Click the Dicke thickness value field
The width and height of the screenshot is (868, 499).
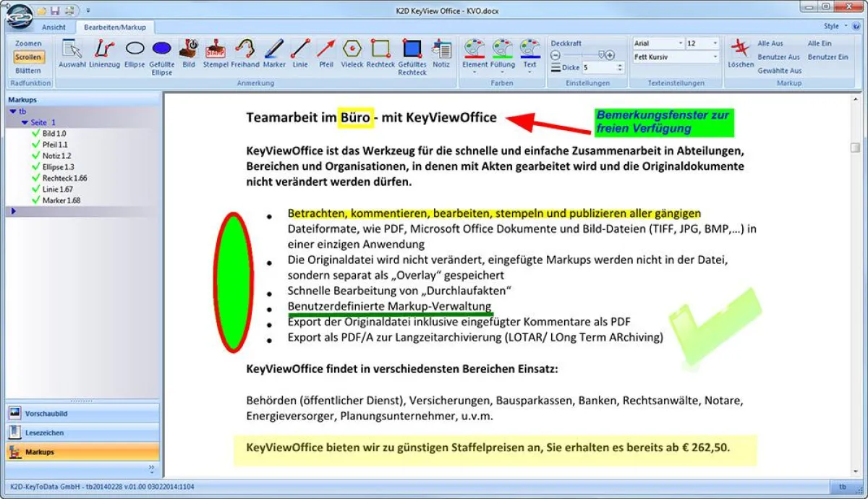coord(598,67)
